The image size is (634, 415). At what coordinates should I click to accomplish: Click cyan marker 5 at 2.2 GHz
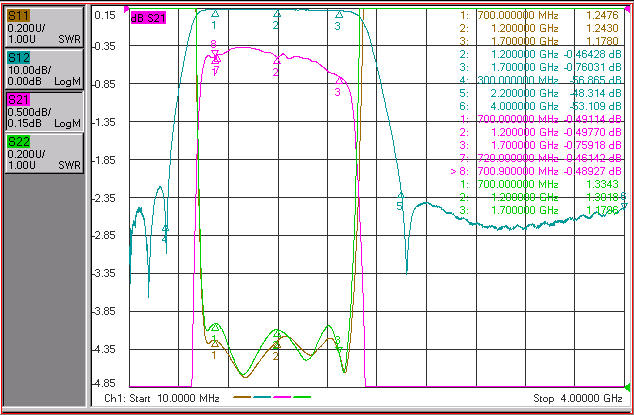point(400,196)
